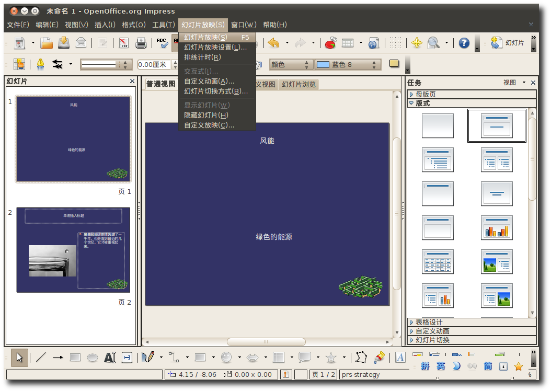The image size is (551, 392).
Task: Click the 幻灯片 button in toolbar
Action: 508,43
